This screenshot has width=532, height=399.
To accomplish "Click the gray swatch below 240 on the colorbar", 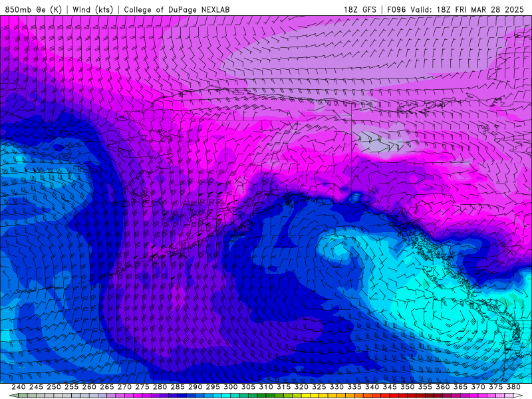I will [x=23, y=396].
